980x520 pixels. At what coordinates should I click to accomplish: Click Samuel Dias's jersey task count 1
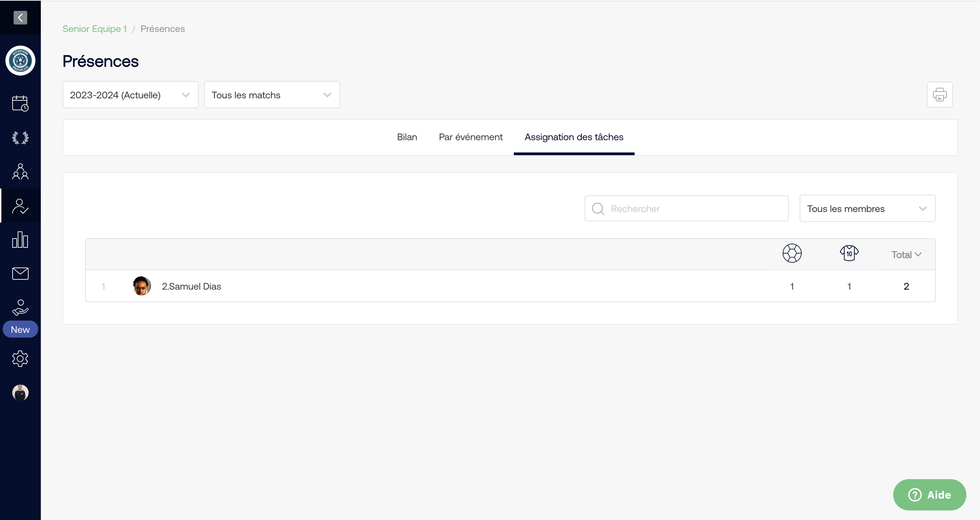(849, 287)
